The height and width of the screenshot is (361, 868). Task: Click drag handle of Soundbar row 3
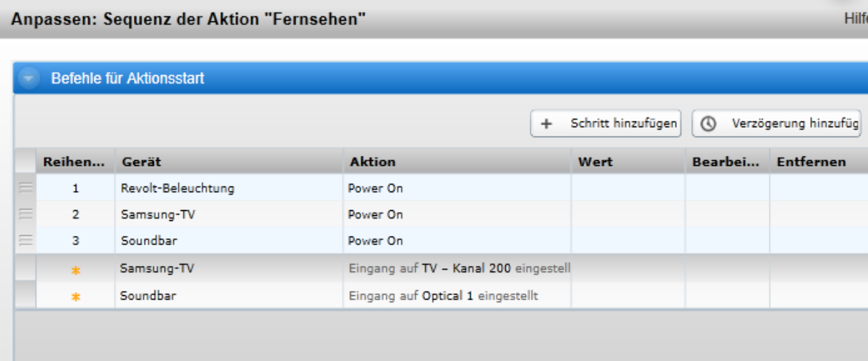pyautogui.click(x=25, y=241)
